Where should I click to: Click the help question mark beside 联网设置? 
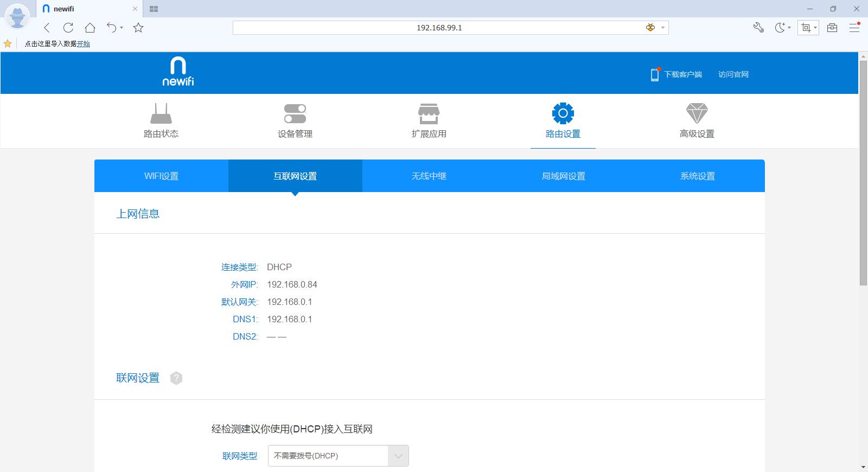pyautogui.click(x=176, y=378)
